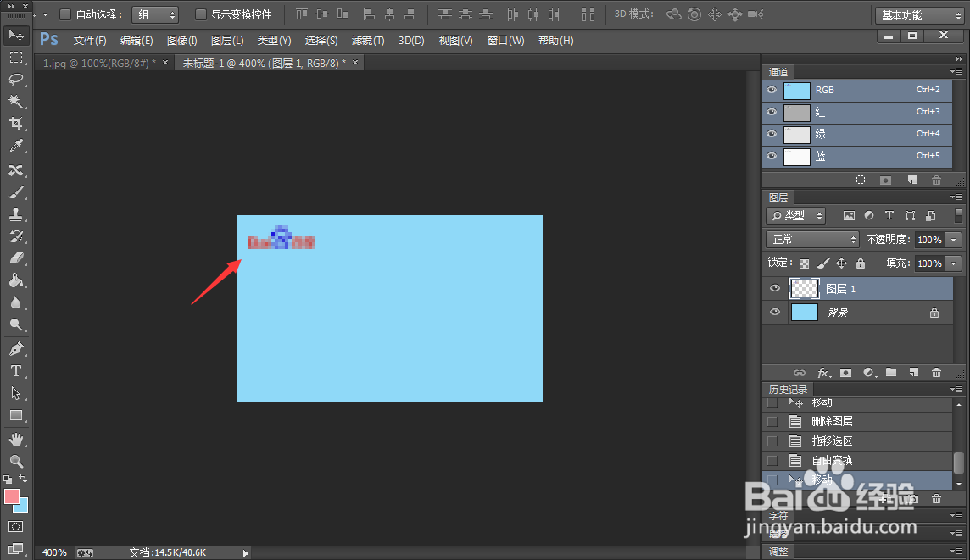This screenshot has height=560, width=970.
Task: Select the Horizontal Type tool
Action: (16, 370)
